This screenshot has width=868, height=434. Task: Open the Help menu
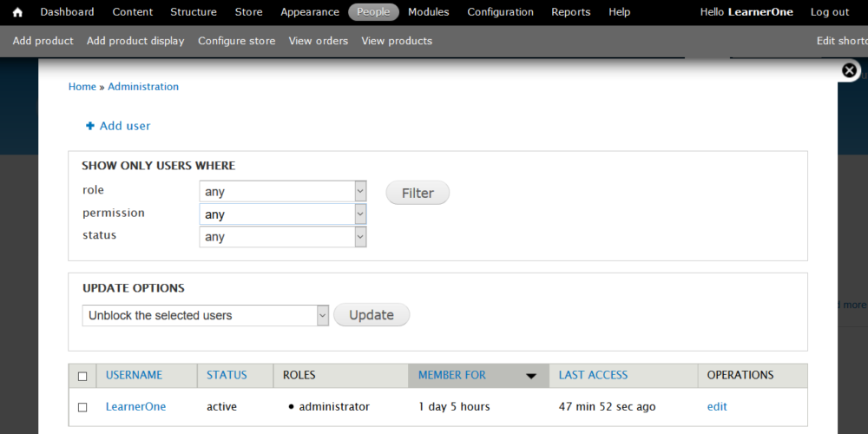620,12
